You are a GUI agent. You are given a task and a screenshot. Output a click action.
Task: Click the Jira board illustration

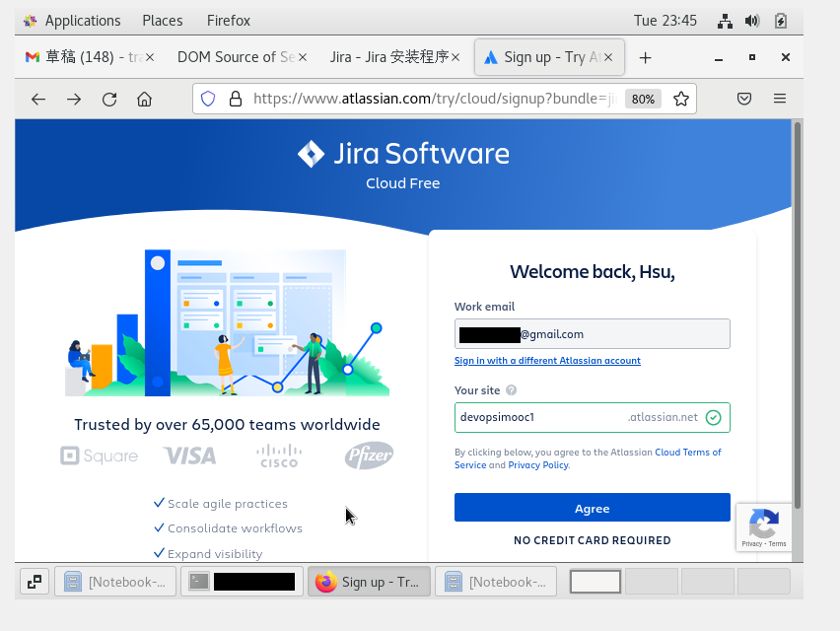(x=227, y=322)
